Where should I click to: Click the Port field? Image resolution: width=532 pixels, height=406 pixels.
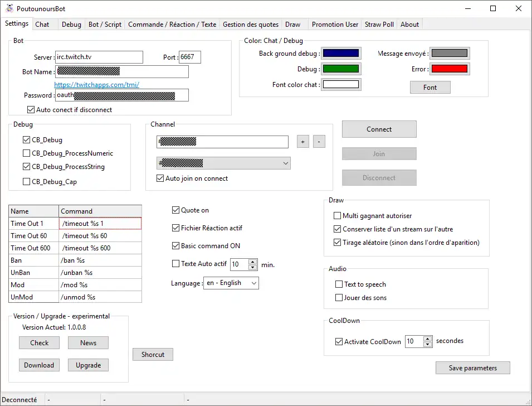point(189,57)
